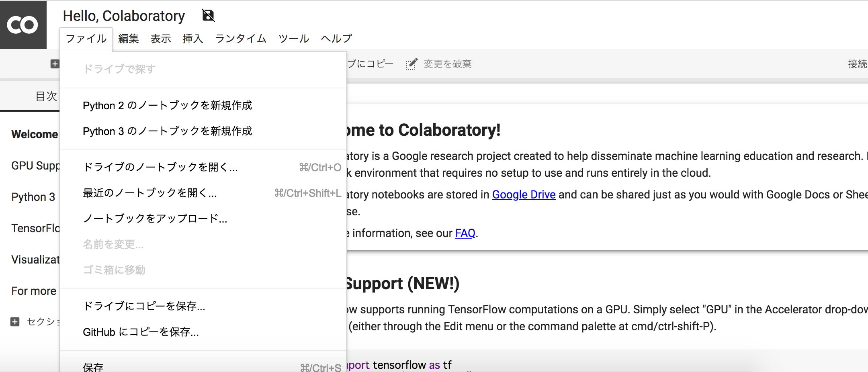Choose ノートブックをアップロード
The width and height of the screenshot is (868, 372).
(203, 219)
